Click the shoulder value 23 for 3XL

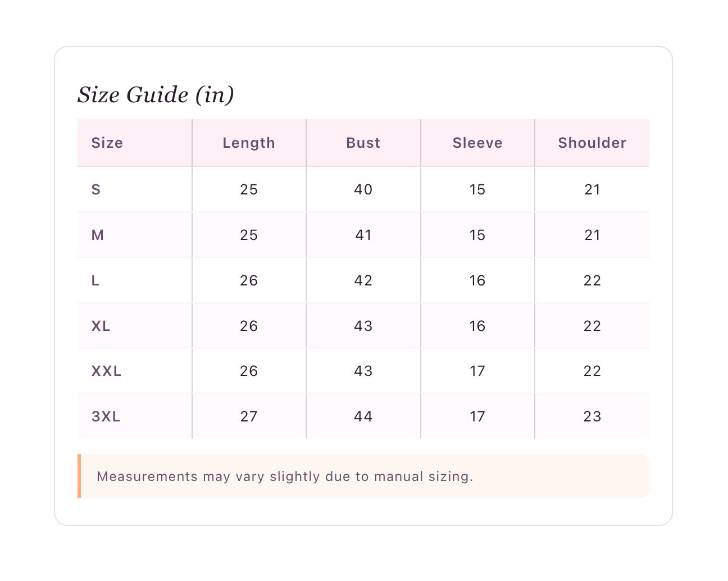pyautogui.click(x=592, y=416)
